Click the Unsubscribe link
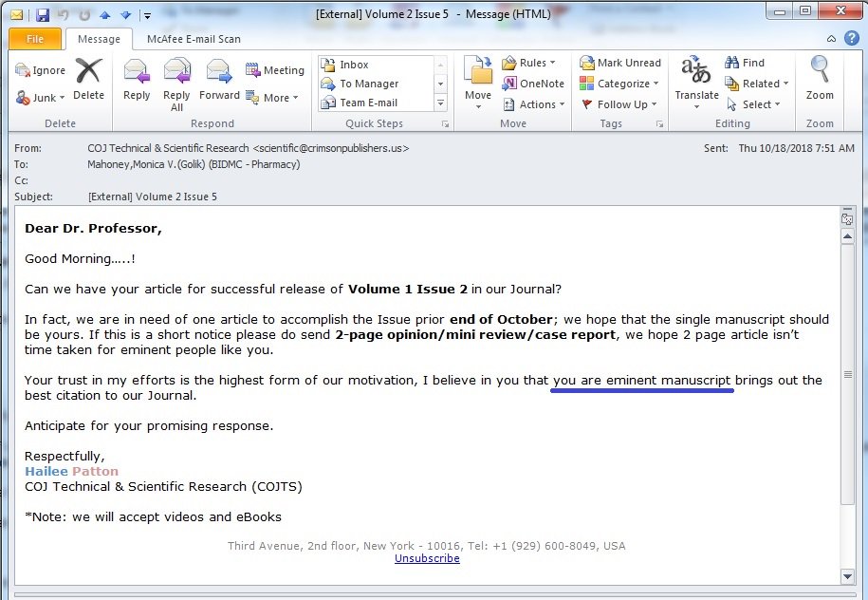The image size is (868, 600). 427,558
